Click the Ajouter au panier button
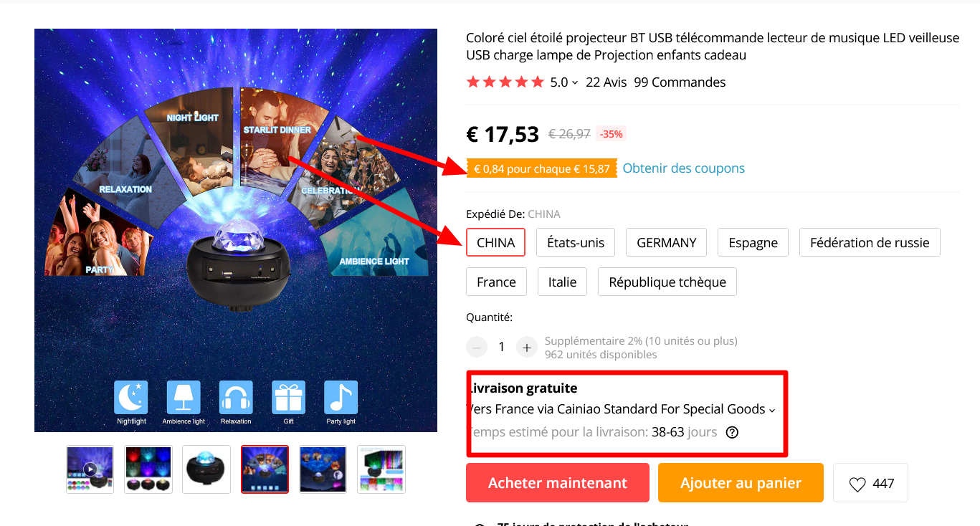Viewport: 980px width, 526px height. [741, 483]
